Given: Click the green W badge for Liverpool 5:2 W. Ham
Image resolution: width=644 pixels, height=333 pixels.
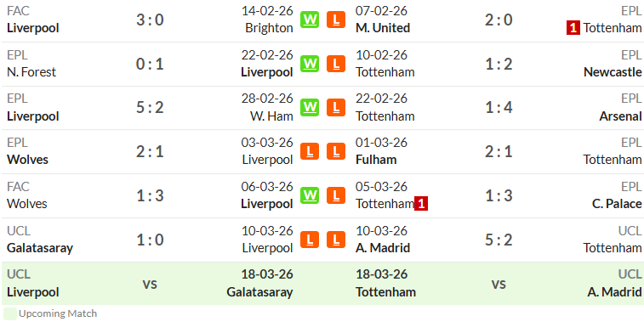Looking at the screenshot, I should click(310, 107).
